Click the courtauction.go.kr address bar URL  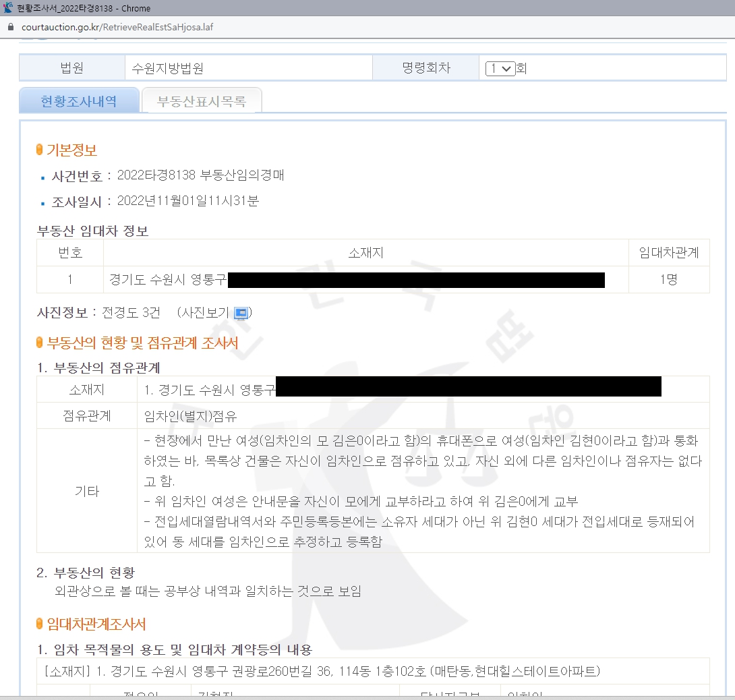[117, 27]
